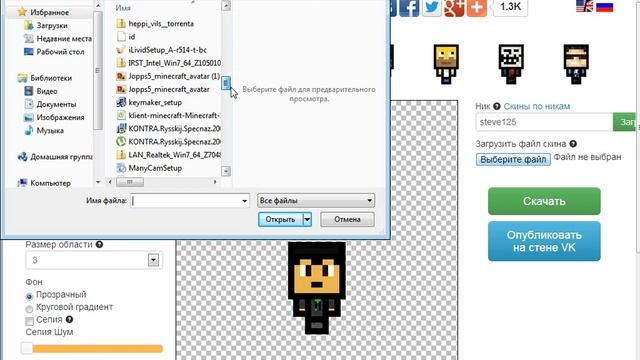Click the orange plus share icon
This screenshot has height=360, width=640.
[477, 7]
